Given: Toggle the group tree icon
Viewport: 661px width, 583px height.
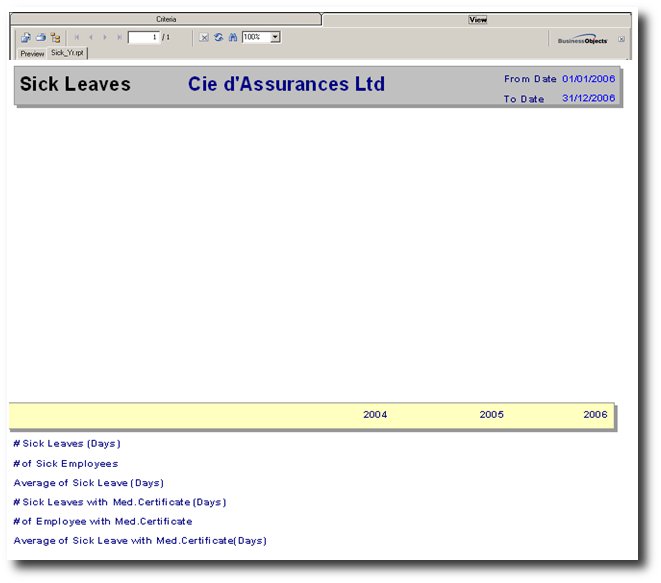Looking at the screenshot, I should (x=55, y=37).
